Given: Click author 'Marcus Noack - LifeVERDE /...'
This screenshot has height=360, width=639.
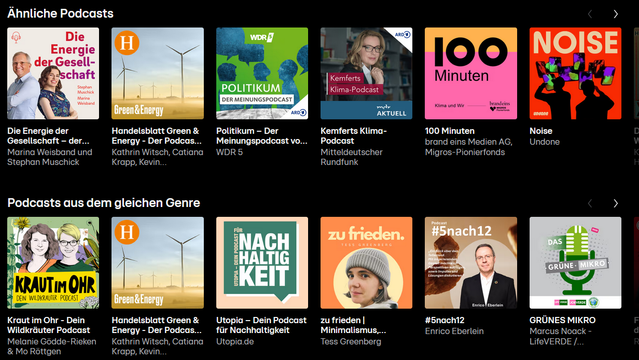Looking at the screenshot, I should pos(561,336).
